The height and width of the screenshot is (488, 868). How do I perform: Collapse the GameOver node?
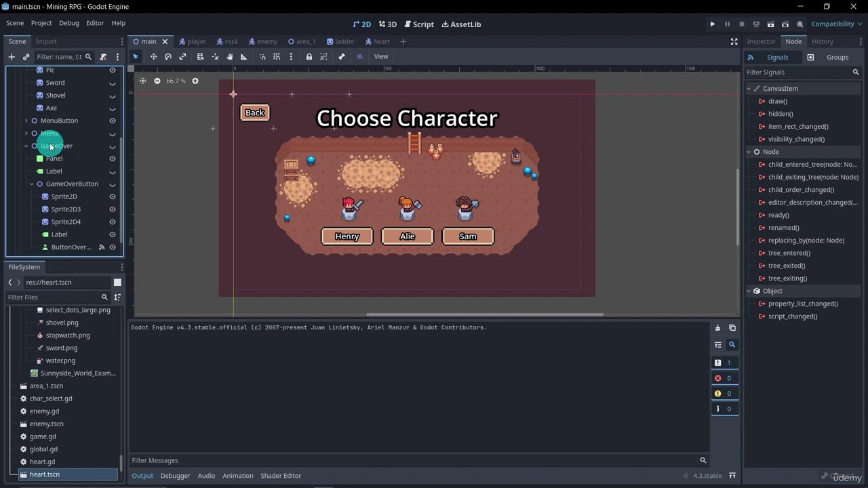pos(26,146)
